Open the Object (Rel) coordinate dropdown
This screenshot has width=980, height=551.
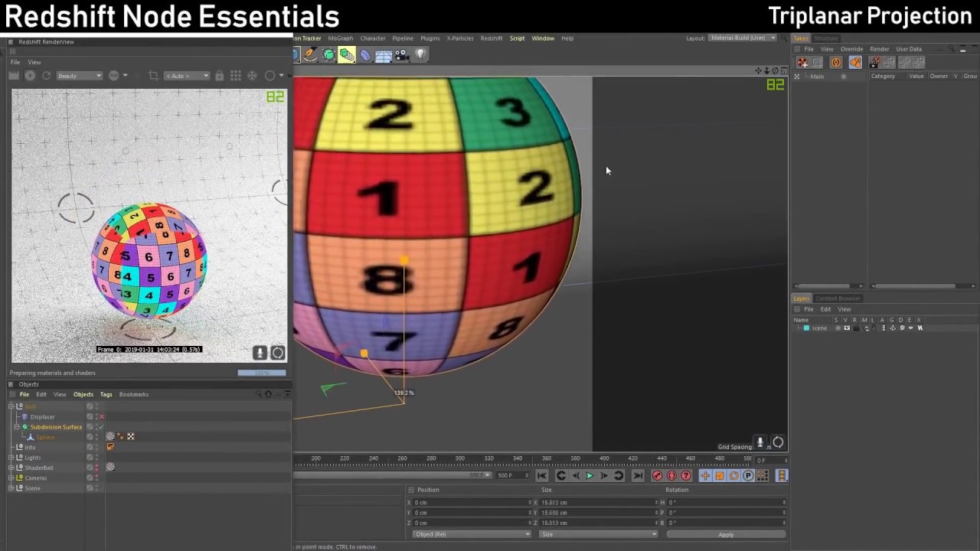(x=471, y=534)
